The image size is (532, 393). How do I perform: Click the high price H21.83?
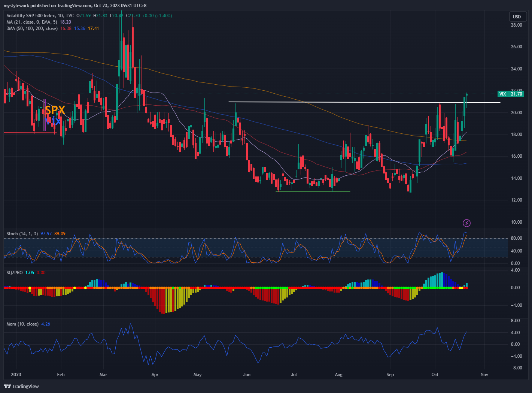click(x=100, y=16)
